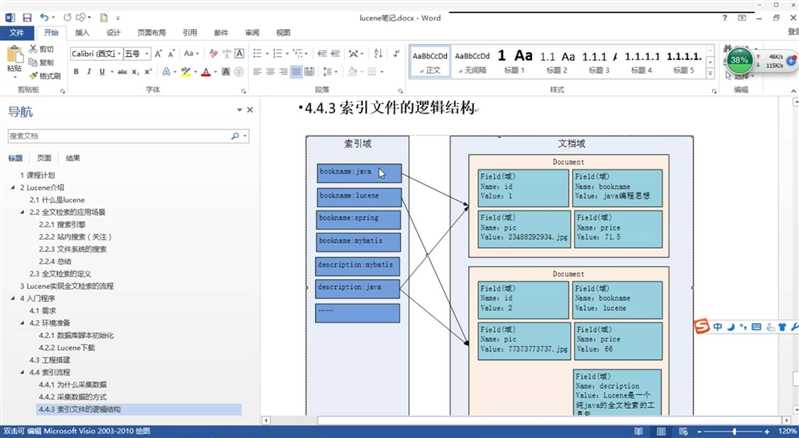Close the navigation pane
Image resolution: width=799 pixels, height=438 pixels.
coord(250,110)
